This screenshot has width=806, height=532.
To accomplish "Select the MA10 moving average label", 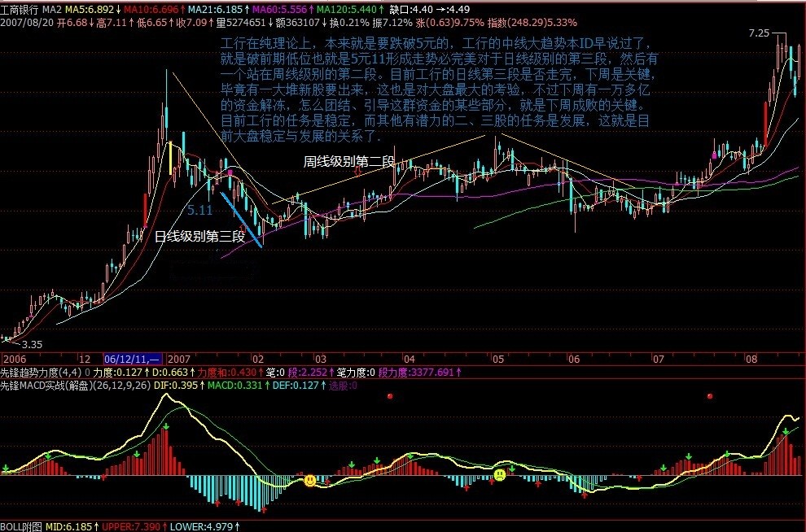I will (x=148, y=8).
